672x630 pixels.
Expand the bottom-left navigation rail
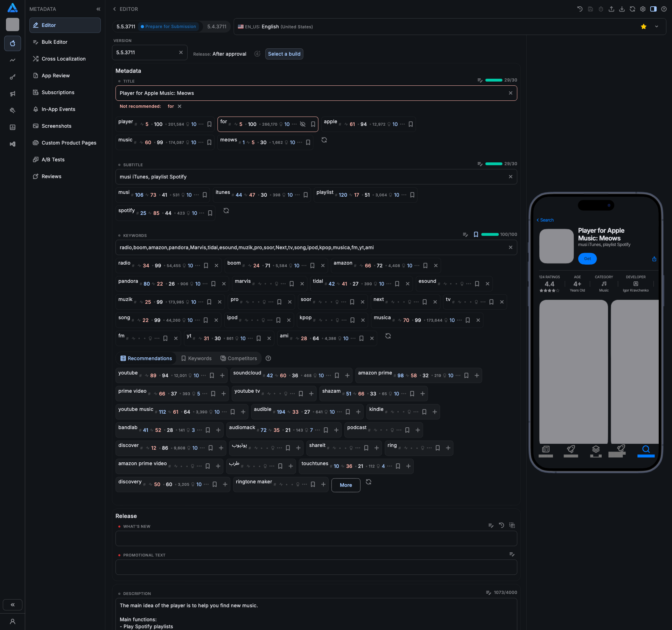(x=13, y=605)
